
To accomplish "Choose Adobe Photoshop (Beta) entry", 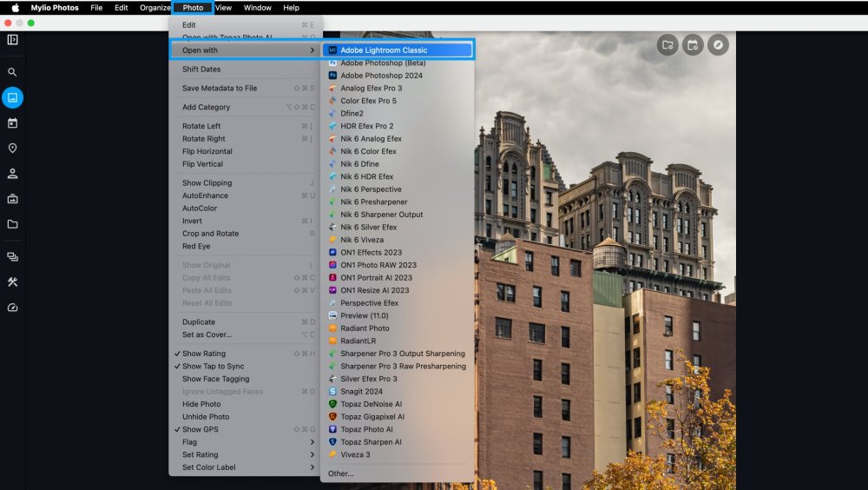I will click(x=398, y=63).
